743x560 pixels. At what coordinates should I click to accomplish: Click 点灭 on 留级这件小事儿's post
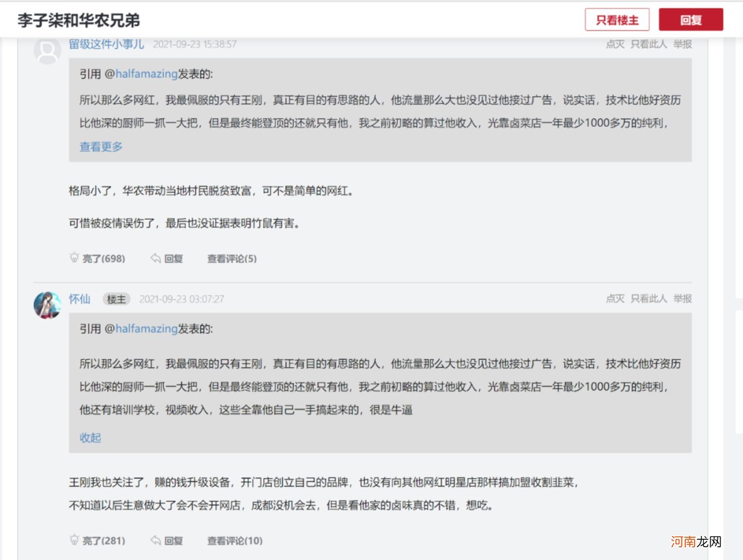point(615,44)
